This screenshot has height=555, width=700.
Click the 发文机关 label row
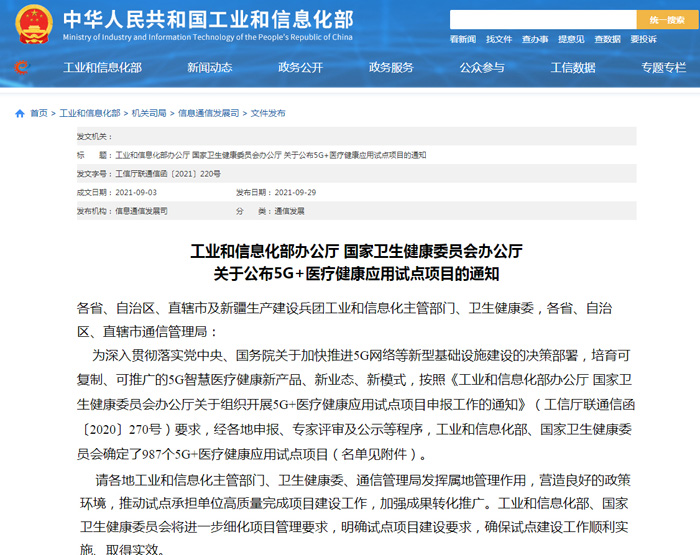356,136
